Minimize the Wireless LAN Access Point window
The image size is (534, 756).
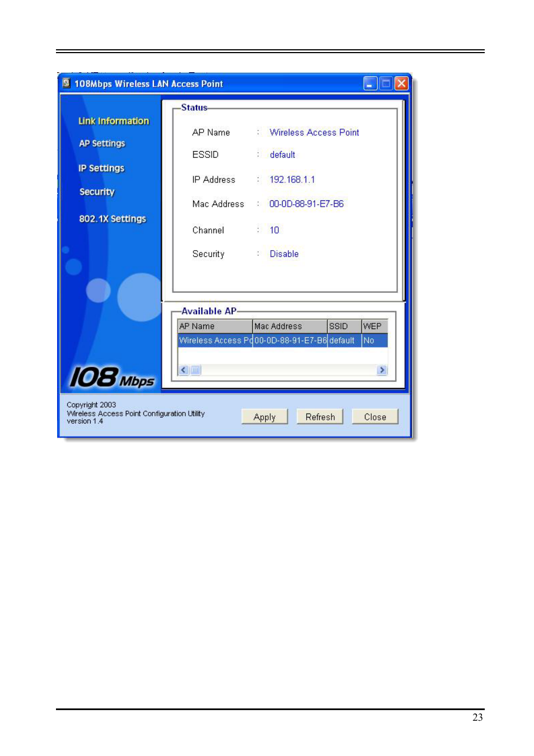[x=370, y=83]
